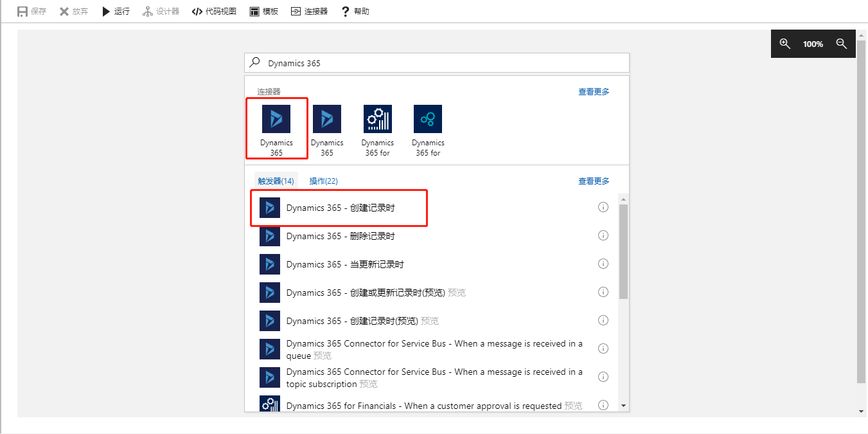Screen dimensions: 868x434
Task: Show info for 创建或更新记录时(预览) trigger
Action: click(x=603, y=292)
